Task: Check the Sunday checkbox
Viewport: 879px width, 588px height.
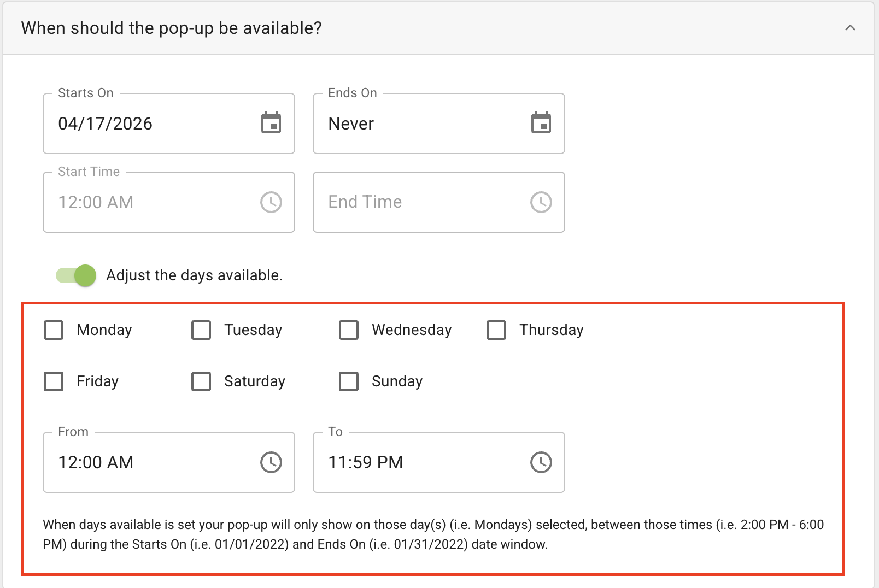Action: coord(349,381)
